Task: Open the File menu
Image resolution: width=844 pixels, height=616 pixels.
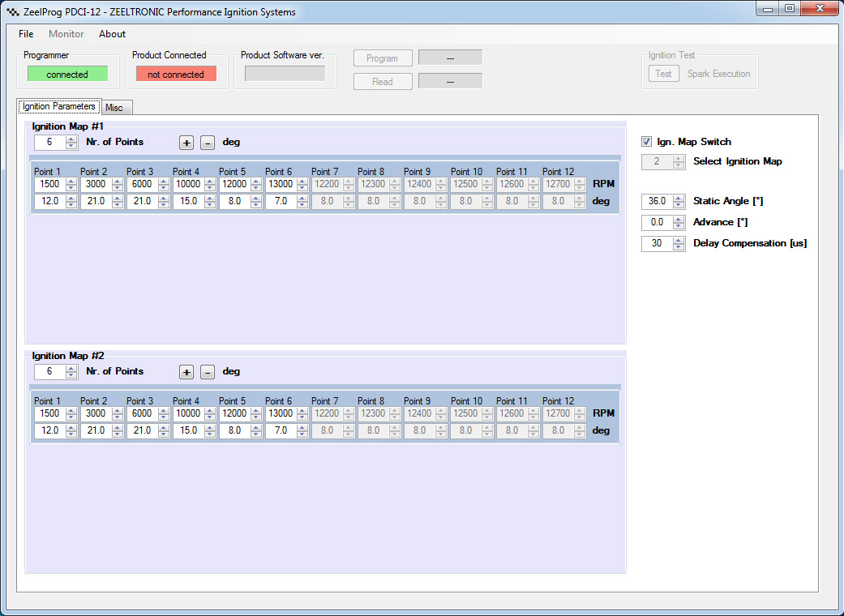Action: pyautogui.click(x=26, y=34)
